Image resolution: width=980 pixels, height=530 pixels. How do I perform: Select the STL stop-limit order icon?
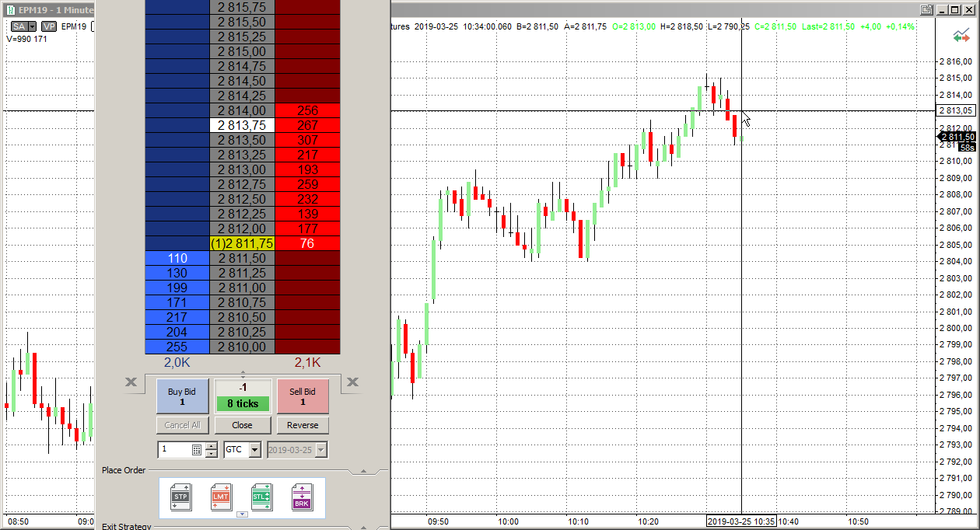(x=261, y=497)
